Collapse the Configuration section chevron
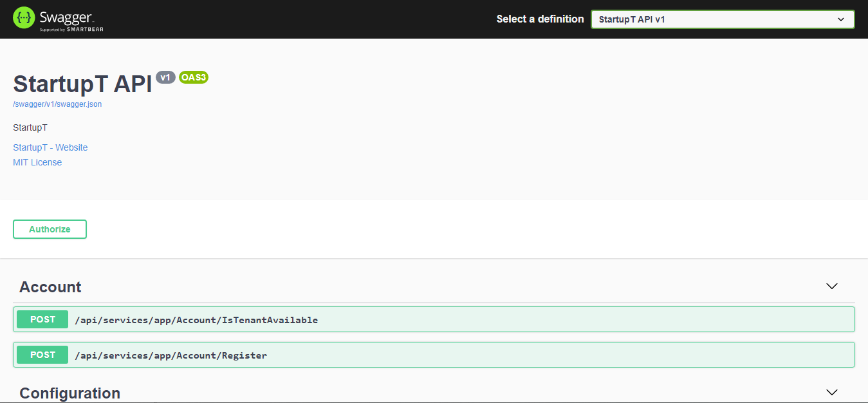Viewport: 868px width, 403px height. point(831,392)
